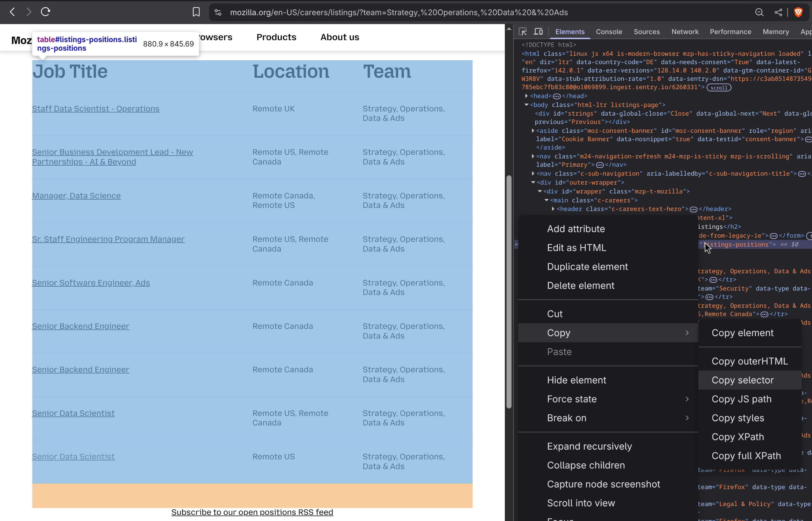Choose Copy selector

[750, 381]
